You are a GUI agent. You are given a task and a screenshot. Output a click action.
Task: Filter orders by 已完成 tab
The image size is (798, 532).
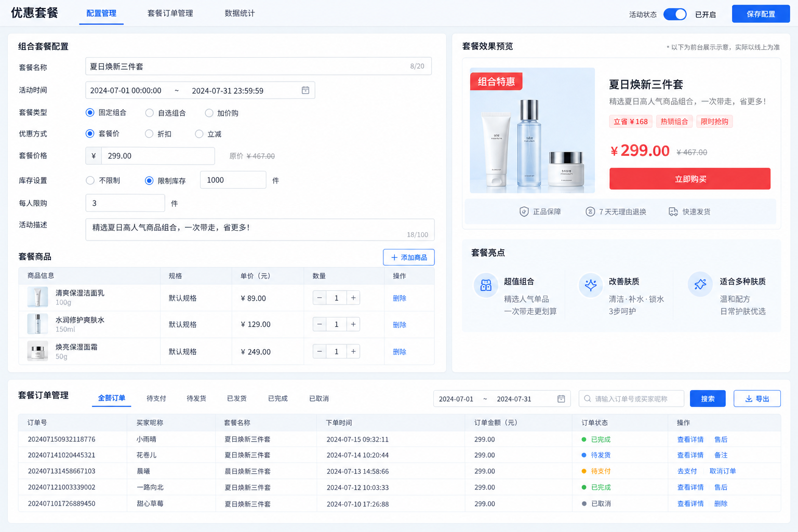278,398
